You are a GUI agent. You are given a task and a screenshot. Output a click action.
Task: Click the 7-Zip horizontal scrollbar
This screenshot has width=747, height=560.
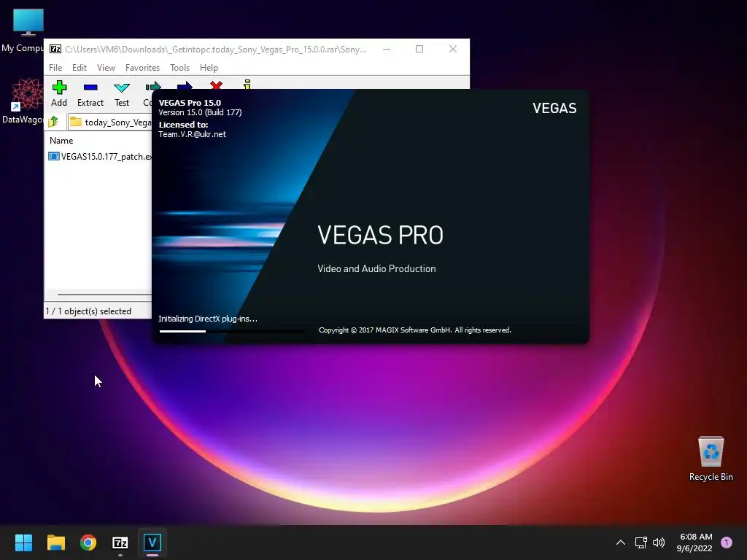coord(104,295)
